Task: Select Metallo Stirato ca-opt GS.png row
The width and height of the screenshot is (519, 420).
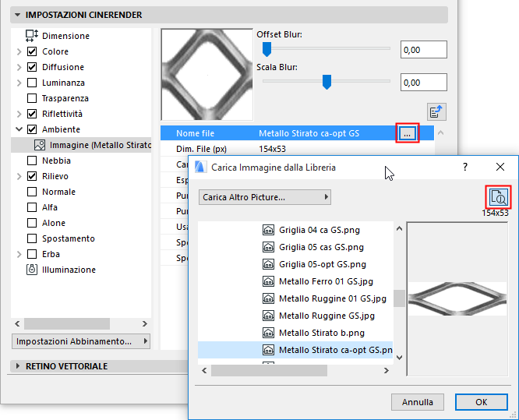Action: click(x=295, y=350)
